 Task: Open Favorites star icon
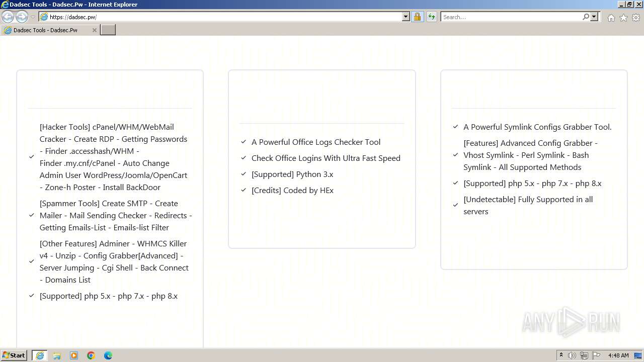click(x=623, y=18)
